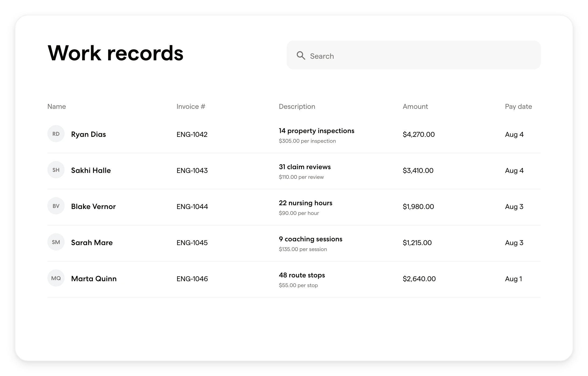Viewport: 588px width, 376px height.
Task: Click the '$90.00 per hour' rate
Action: click(299, 213)
